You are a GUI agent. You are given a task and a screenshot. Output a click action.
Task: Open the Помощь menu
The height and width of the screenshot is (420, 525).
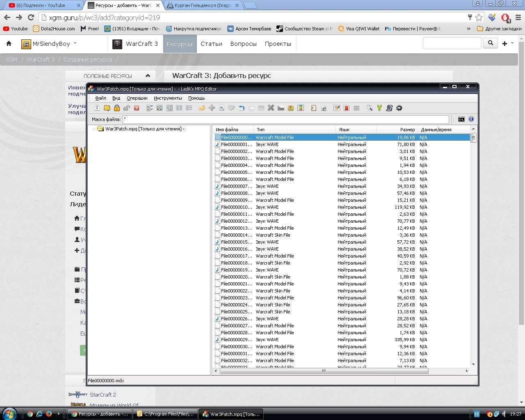(x=196, y=98)
